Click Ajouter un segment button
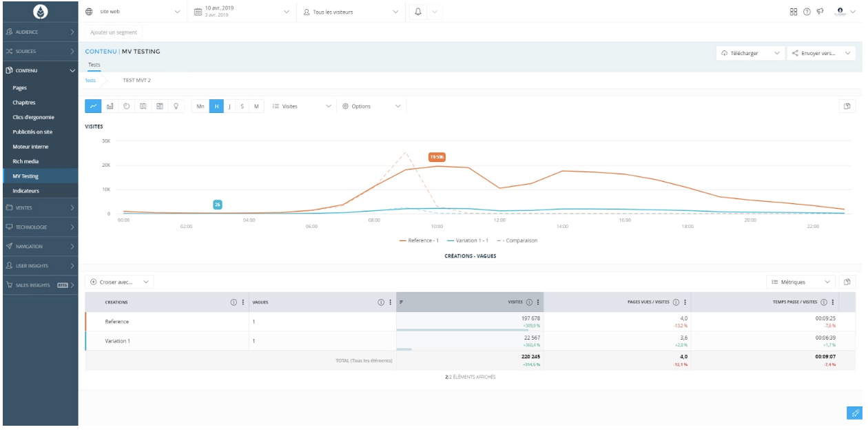This screenshot has width=868, height=434. click(x=114, y=32)
